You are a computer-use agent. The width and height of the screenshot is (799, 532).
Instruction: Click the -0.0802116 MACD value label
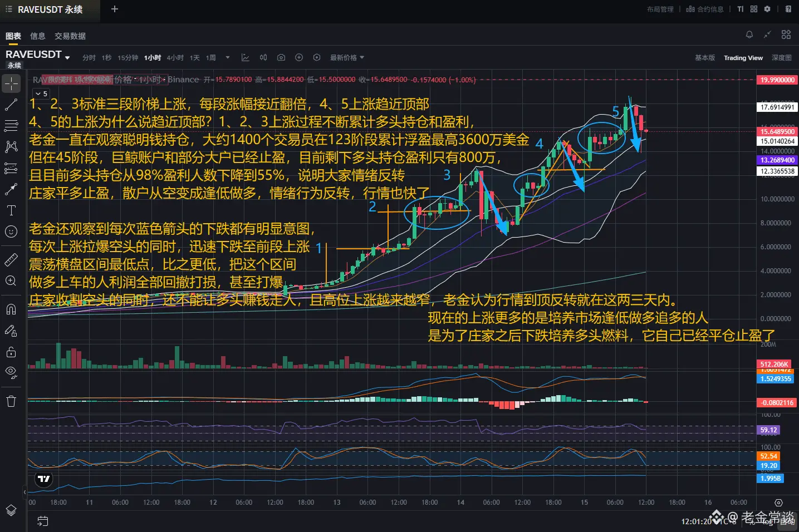click(x=776, y=403)
